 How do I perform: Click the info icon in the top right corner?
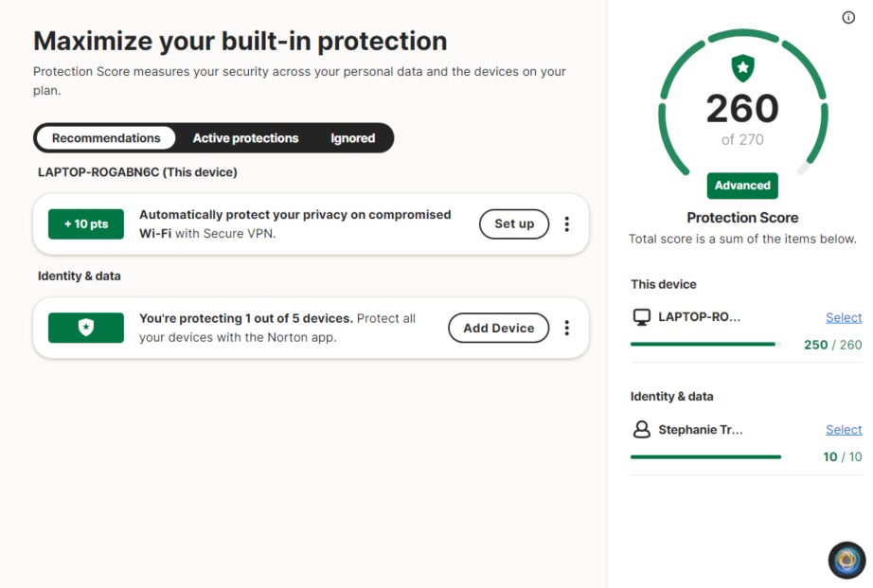point(847,17)
